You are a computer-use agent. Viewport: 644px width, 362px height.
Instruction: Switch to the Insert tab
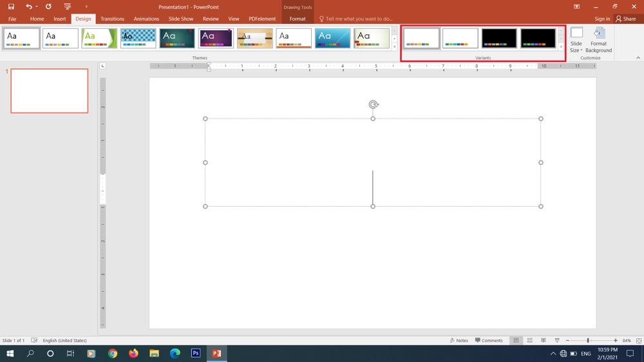point(60,19)
